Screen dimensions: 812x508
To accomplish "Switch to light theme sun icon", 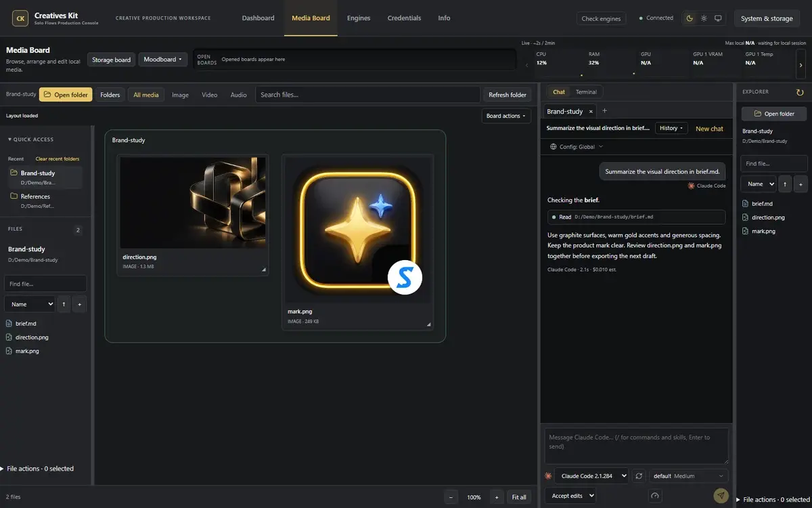I will point(704,18).
